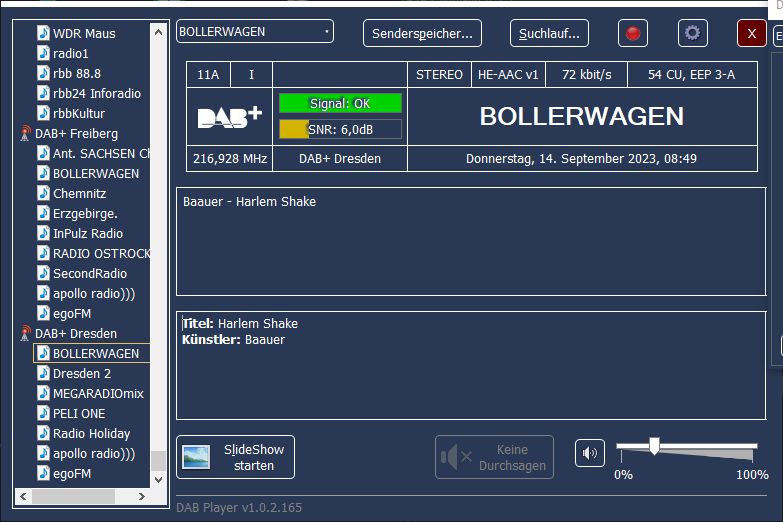Click the slideshow landscape picture icon
This screenshot has width=783, height=522.
[x=196, y=457]
